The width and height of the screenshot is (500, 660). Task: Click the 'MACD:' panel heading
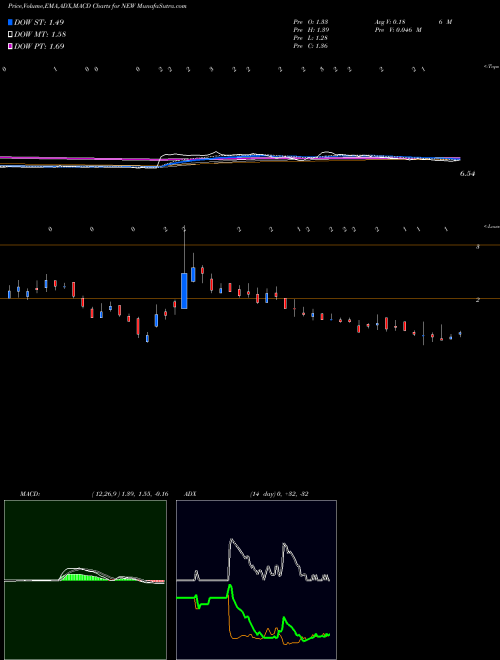pyautogui.click(x=30, y=494)
